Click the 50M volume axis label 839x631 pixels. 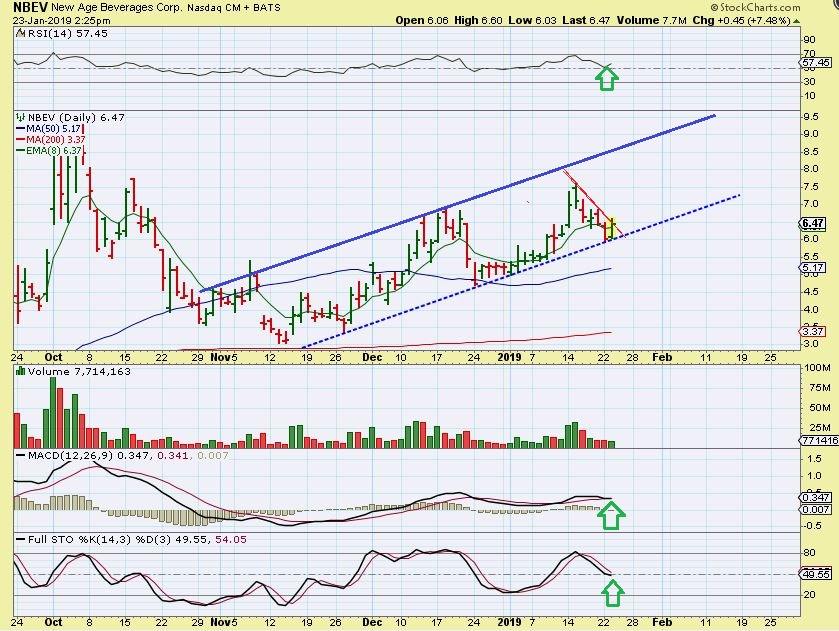(820, 408)
